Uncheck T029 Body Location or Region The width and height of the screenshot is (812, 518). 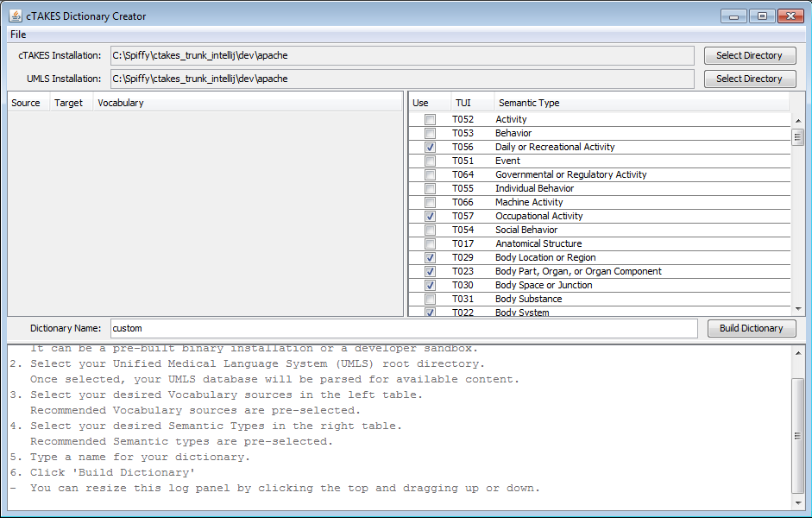[x=430, y=258]
